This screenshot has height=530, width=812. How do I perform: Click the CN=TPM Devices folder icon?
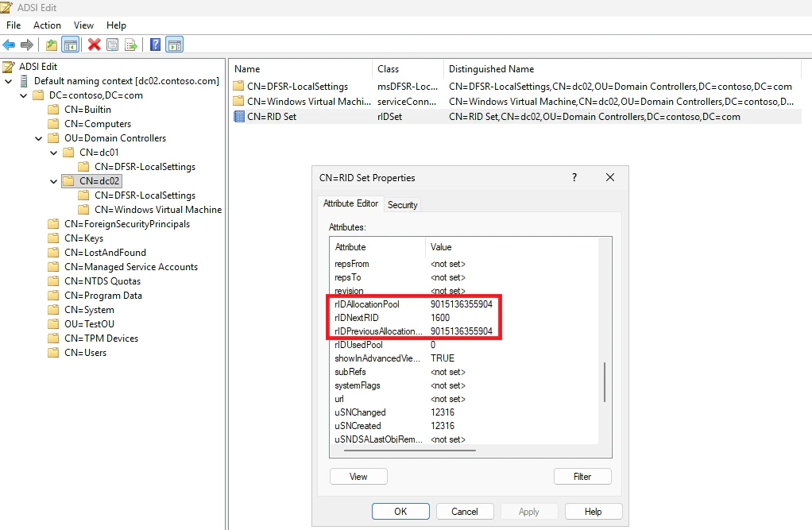(53, 339)
